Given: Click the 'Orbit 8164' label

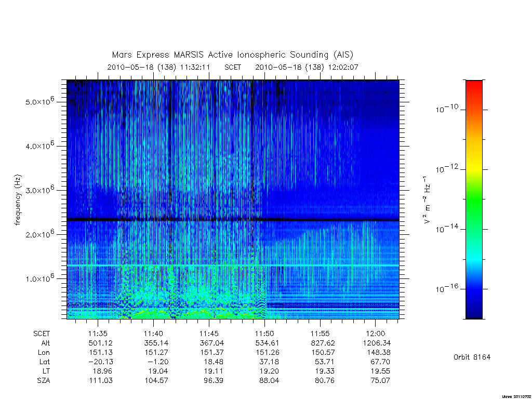Looking at the screenshot, I should click(x=472, y=357).
